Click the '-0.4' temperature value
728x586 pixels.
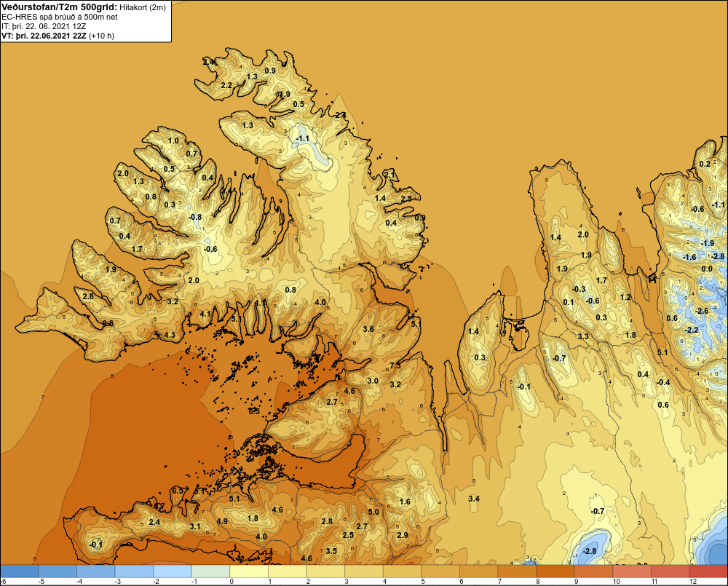pos(663,382)
